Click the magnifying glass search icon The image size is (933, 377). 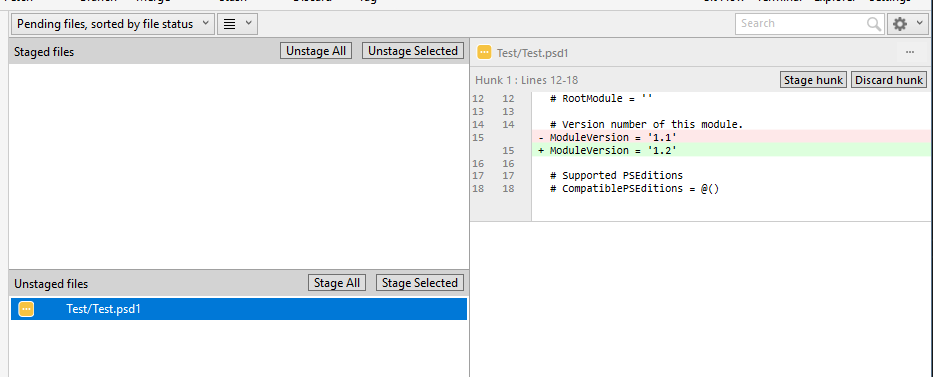tap(873, 24)
